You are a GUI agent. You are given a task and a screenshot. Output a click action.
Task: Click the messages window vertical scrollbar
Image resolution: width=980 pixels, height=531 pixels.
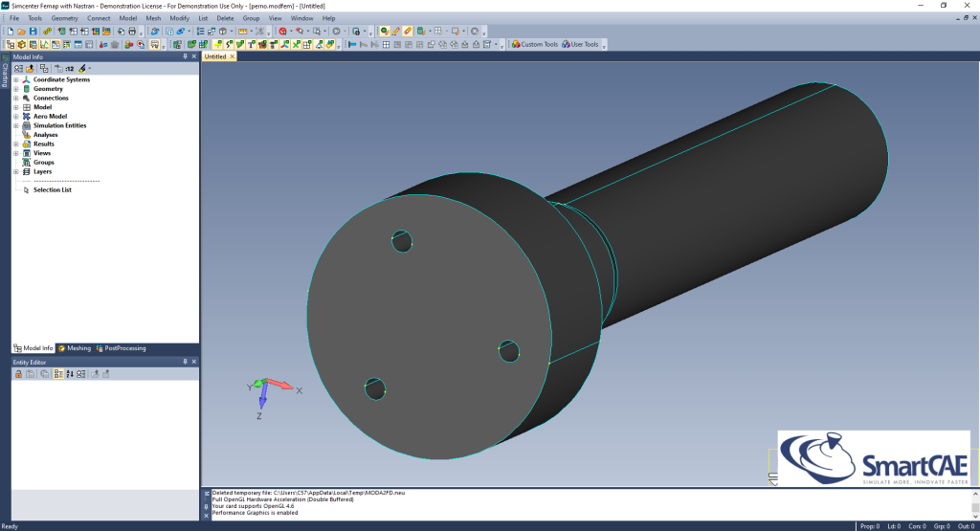[975, 503]
